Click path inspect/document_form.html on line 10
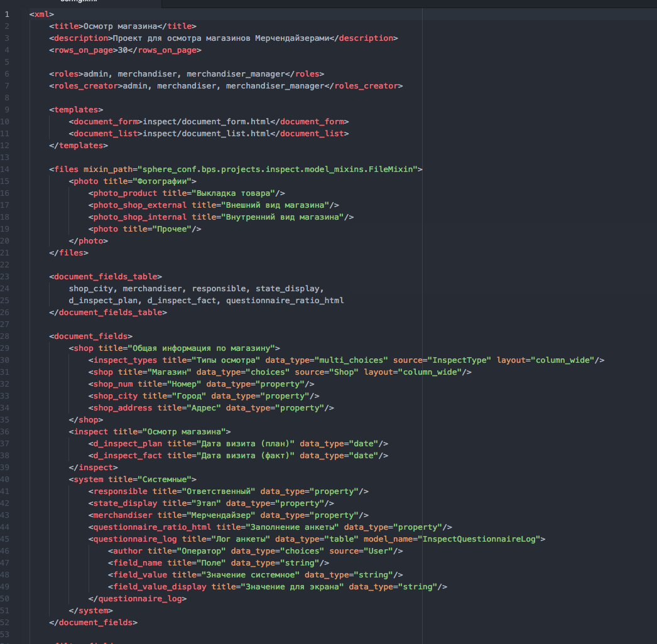 click(207, 122)
